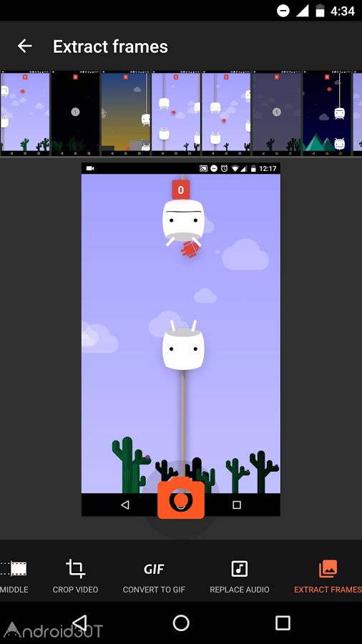
Task: Go back using the arrow beside Extract frames
Action: click(24, 46)
